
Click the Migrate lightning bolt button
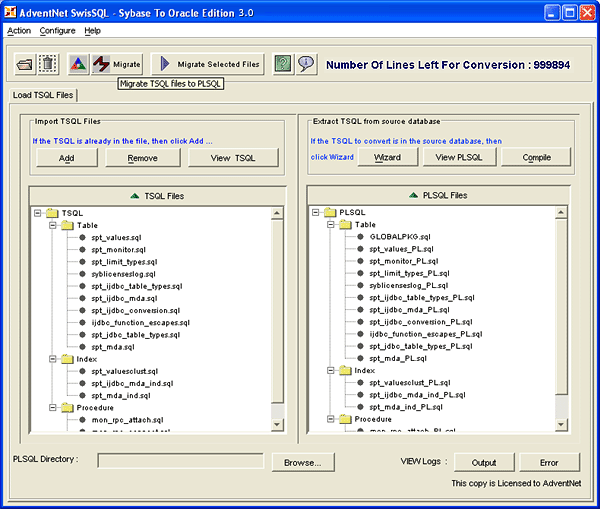point(117,64)
